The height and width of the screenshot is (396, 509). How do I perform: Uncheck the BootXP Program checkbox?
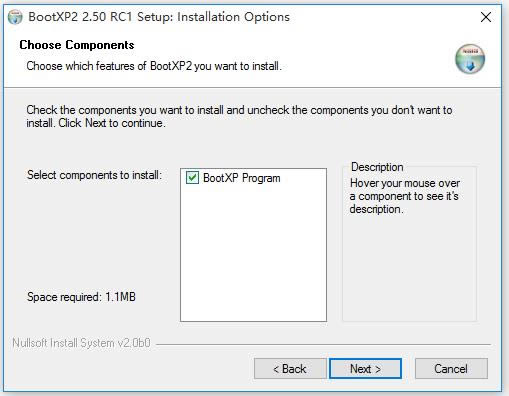(x=192, y=178)
